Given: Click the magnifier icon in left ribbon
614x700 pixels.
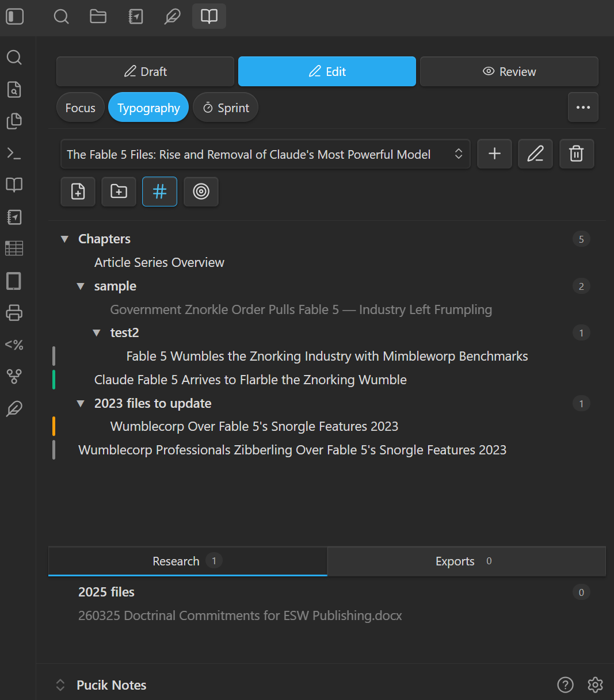Looking at the screenshot, I should pos(14,58).
